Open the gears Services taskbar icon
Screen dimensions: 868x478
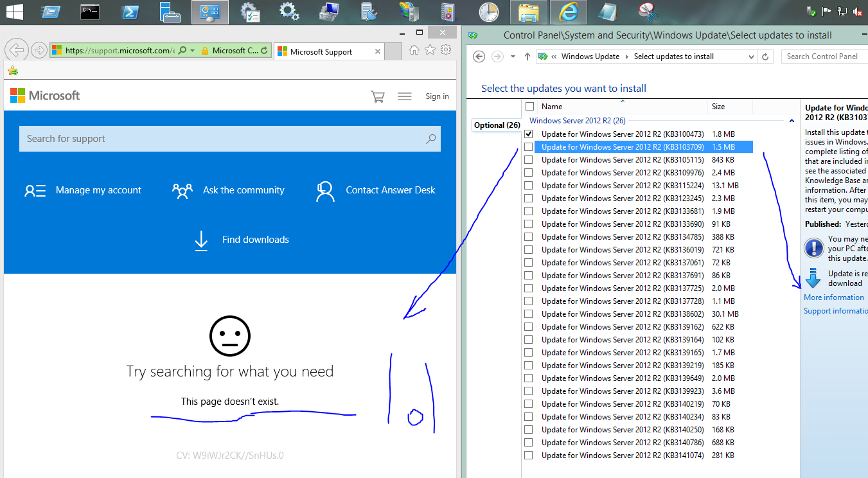click(x=289, y=12)
